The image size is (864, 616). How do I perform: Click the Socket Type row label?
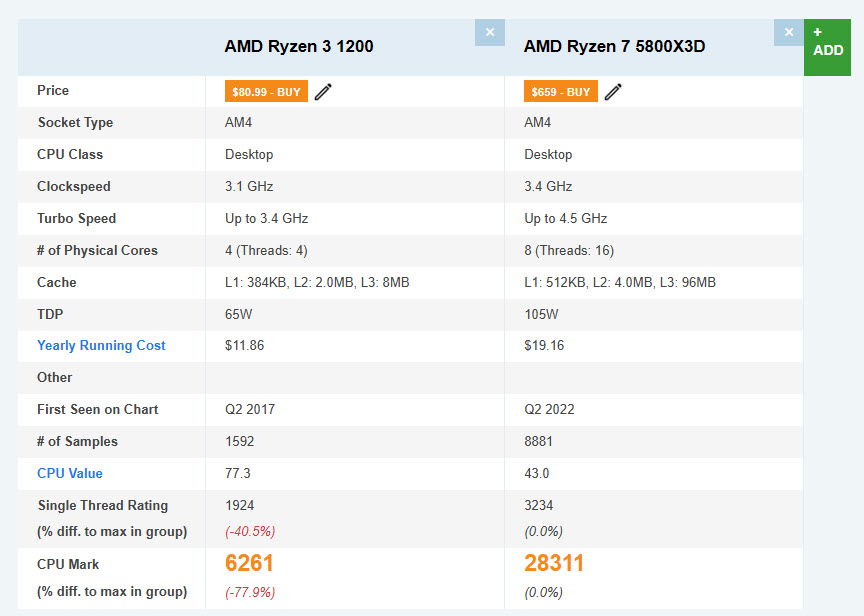pos(75,122)
